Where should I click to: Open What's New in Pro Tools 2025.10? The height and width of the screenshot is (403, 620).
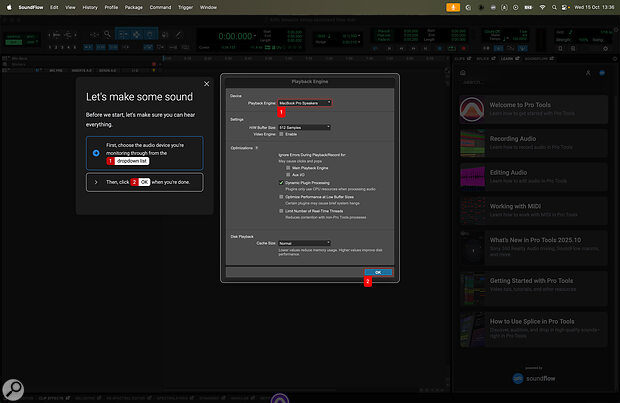[x=533, y=247]
